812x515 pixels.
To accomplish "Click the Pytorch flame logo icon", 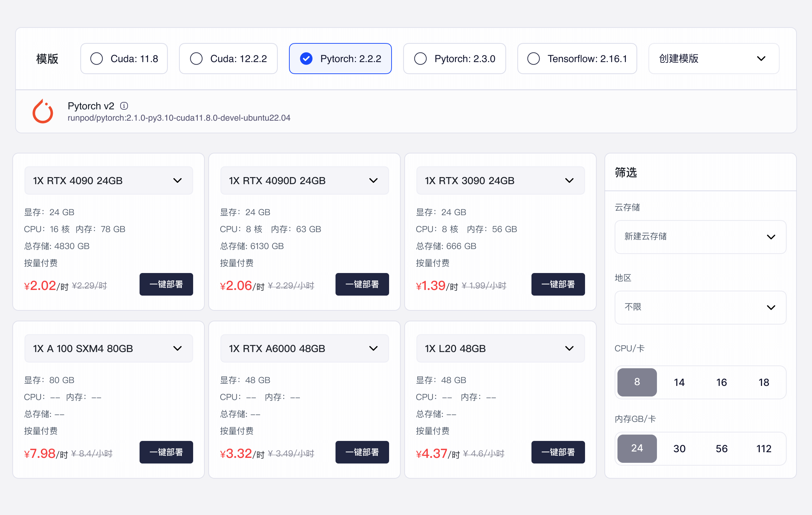I will pyautogui.click(x=43, y=111).
